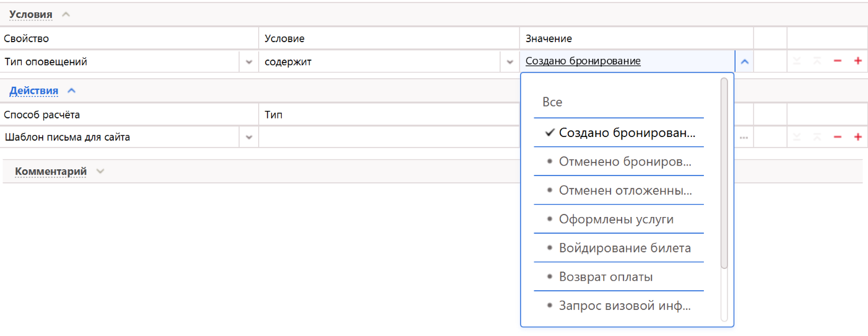The height and width of the screenshot is (336, 868).
Task: Add new action row with plus icon
Action: [857, 137]
